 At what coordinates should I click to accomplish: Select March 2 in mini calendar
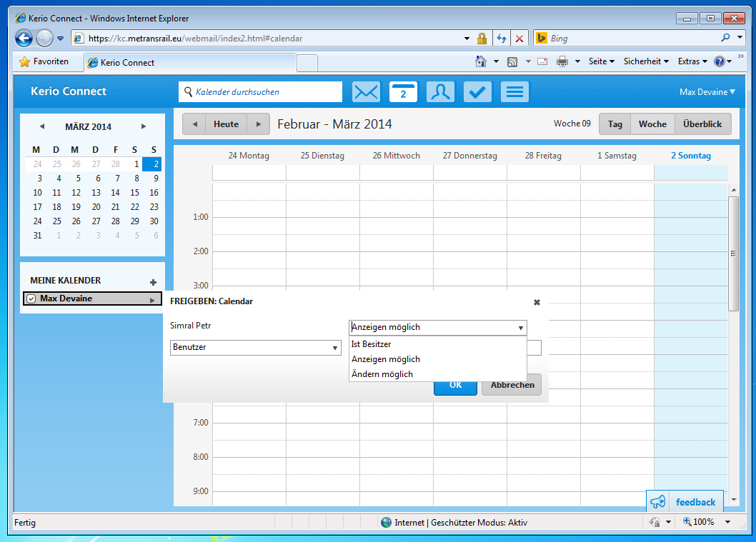[x=154, y=164]
